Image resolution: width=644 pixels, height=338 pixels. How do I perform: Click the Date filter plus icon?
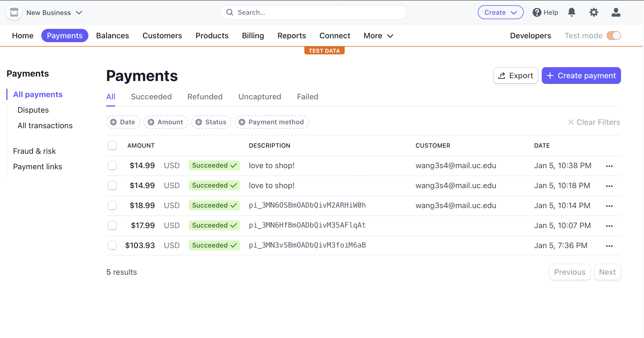114,122
